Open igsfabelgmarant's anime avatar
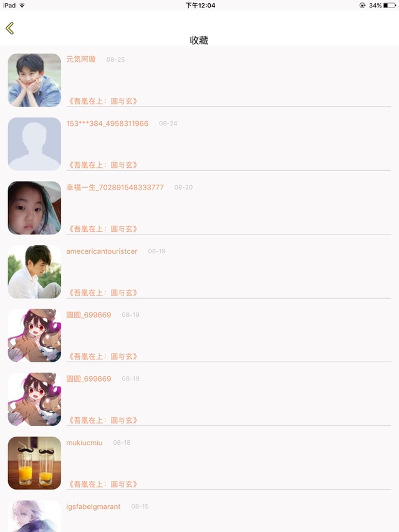The height and width of the screenshot is (532, 399). click(x=35, y=516)
